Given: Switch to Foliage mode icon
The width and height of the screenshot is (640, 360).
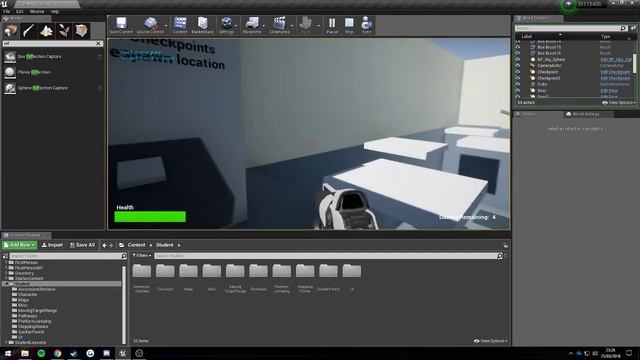Looking at the screenshot, I should [x=64, y=31].
